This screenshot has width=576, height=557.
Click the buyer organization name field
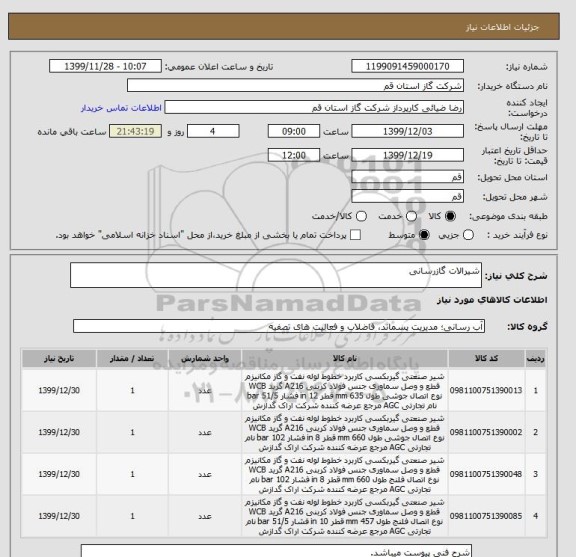[x=295, y=86]
